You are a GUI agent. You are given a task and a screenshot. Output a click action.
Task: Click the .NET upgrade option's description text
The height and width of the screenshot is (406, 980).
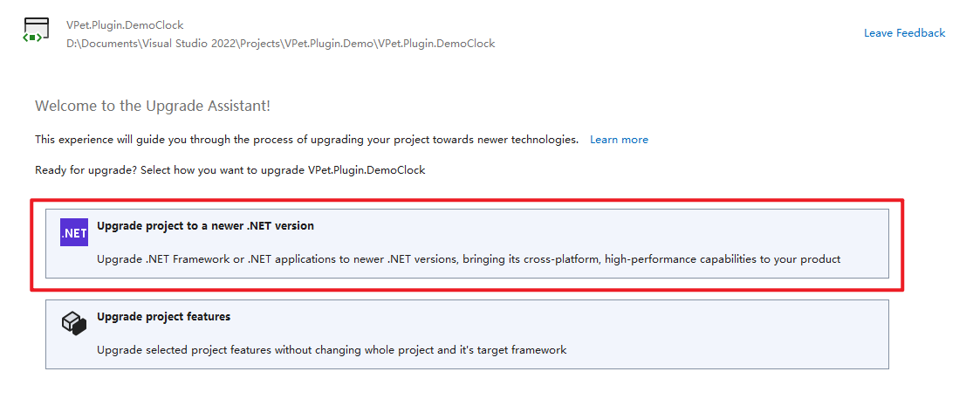[469, 259]
